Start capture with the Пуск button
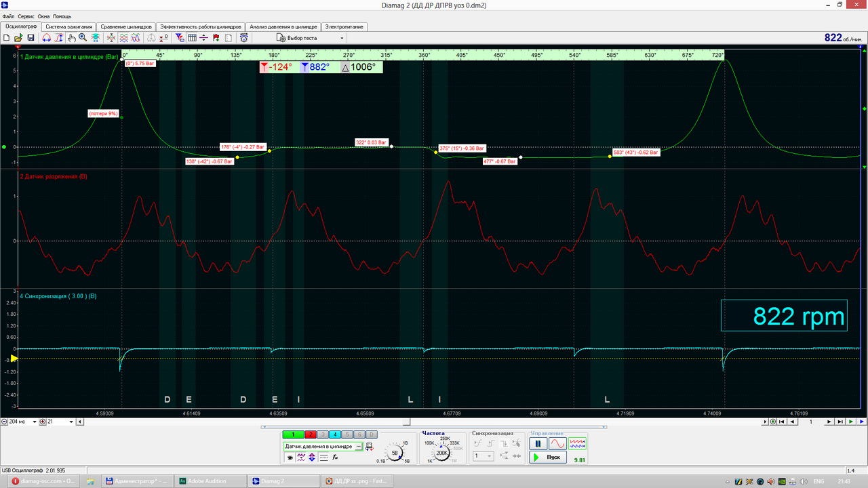The image size is (868, 488). click(548, 457)
